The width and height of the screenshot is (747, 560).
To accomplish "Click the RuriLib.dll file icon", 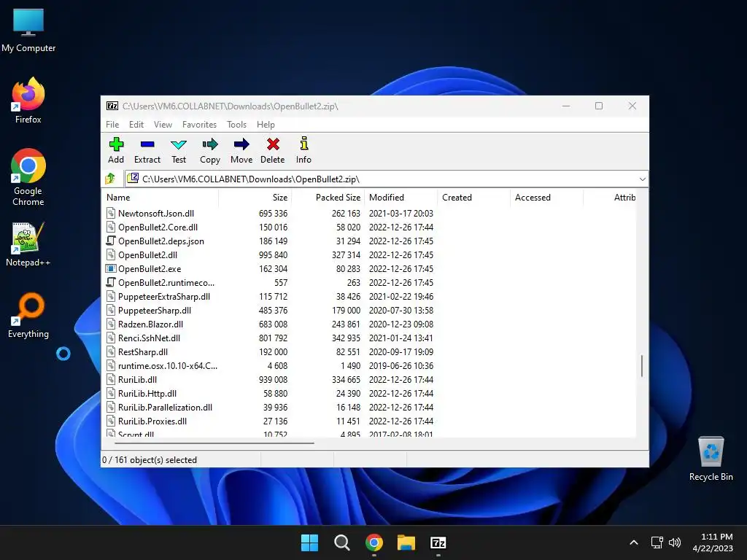I will tap(111, 379).
